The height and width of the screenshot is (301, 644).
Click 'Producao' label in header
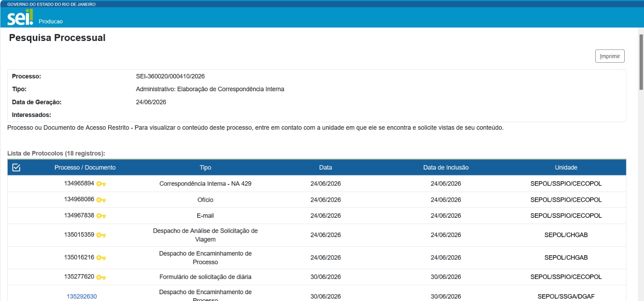click(51, 21)
